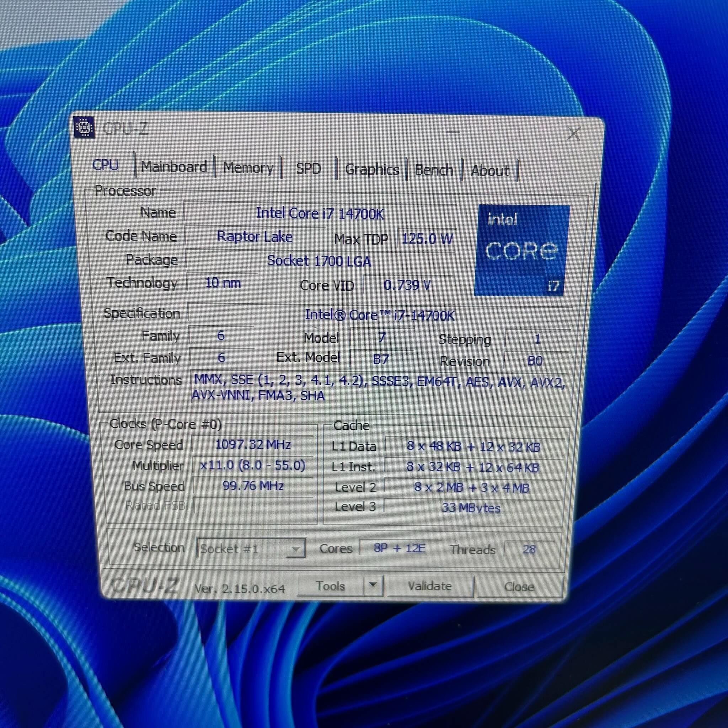Click the version text Ver. 2.15.0.x64
This screenshot has height=728, width=728.
click(x=240, y=589)
